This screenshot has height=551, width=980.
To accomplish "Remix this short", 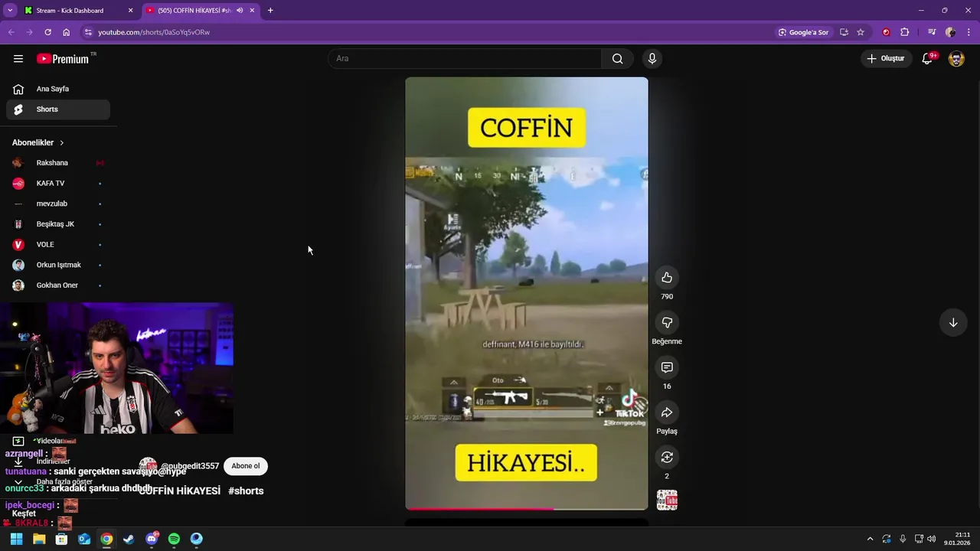I will coord(667,457).
